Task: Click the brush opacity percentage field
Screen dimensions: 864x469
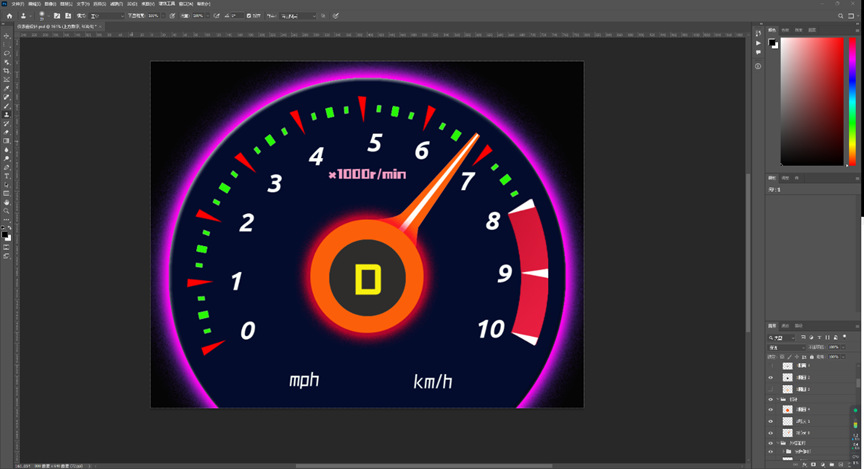Action: point(153,16)
